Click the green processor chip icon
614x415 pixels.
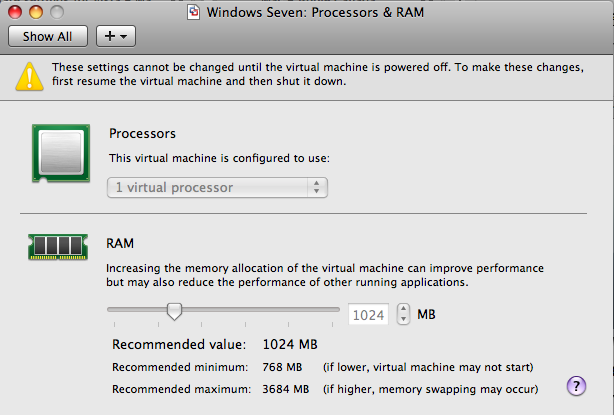tap(61, 153)
